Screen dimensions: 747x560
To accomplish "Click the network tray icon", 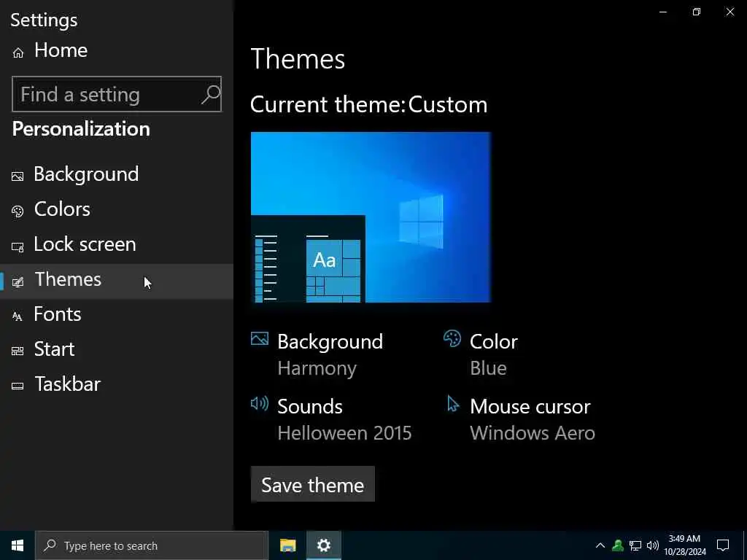I will (635, 545).
